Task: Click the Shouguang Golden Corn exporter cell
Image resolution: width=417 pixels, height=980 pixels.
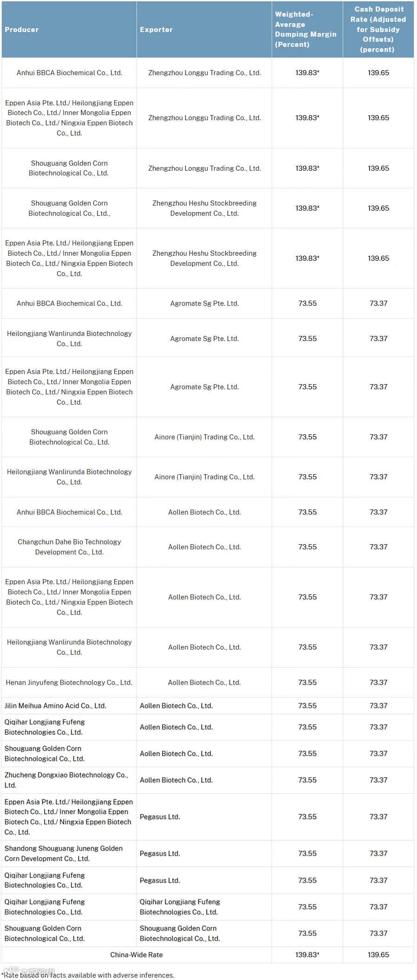Action: point(204,933)
